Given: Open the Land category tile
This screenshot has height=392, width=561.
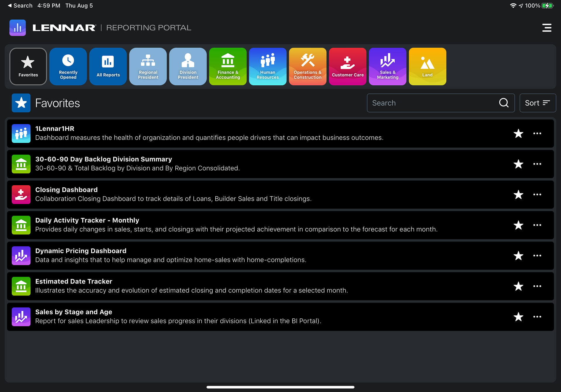Looking at the screenshot, I should [x=427, y=66].
